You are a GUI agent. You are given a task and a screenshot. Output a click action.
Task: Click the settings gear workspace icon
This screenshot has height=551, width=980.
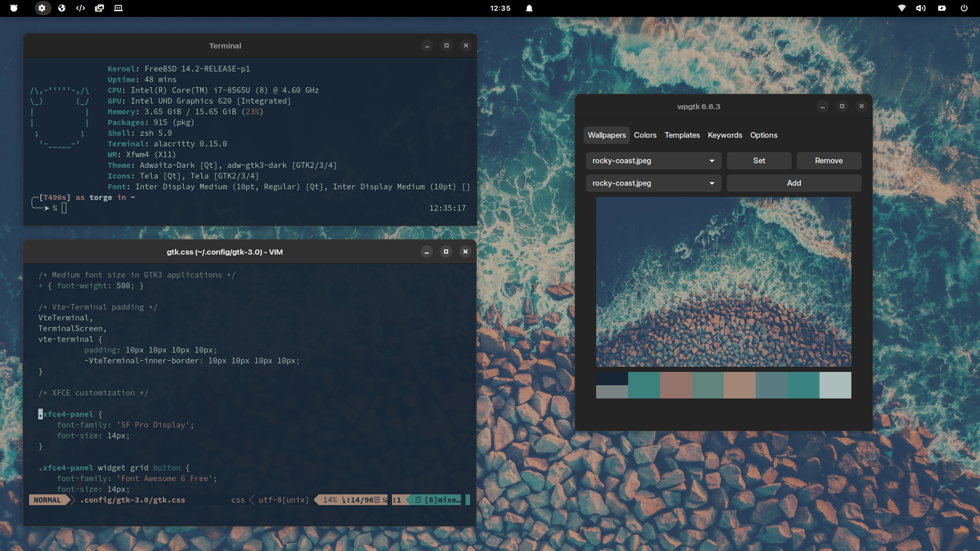(x=42, y=8)
